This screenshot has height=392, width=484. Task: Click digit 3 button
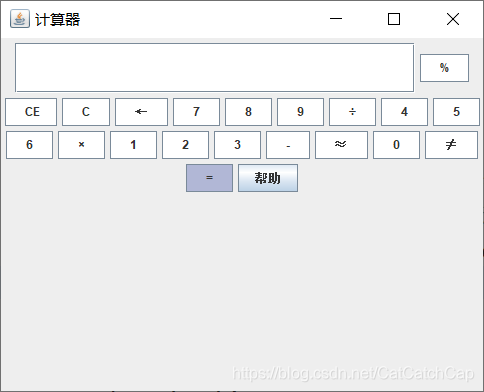(237, 145)
